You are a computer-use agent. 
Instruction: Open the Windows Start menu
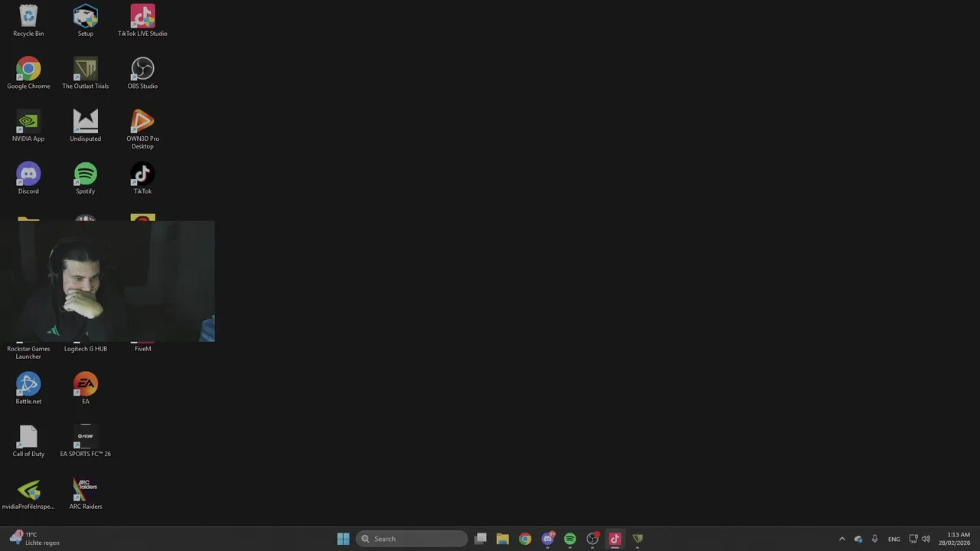(x=343, y=539)
